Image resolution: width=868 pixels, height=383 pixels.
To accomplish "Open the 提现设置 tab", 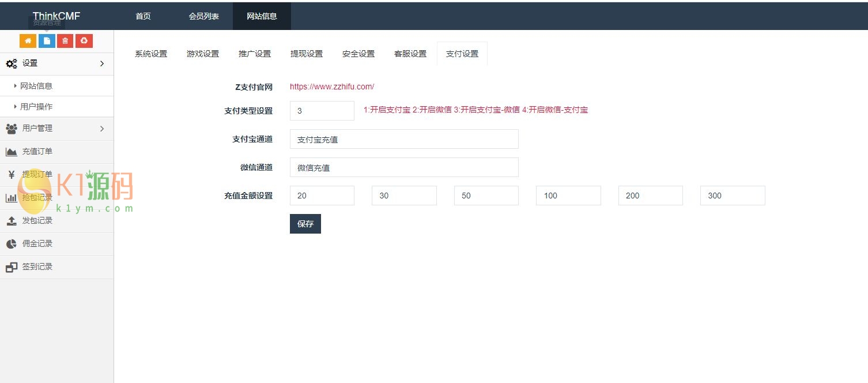I will [x=307, y=54].
